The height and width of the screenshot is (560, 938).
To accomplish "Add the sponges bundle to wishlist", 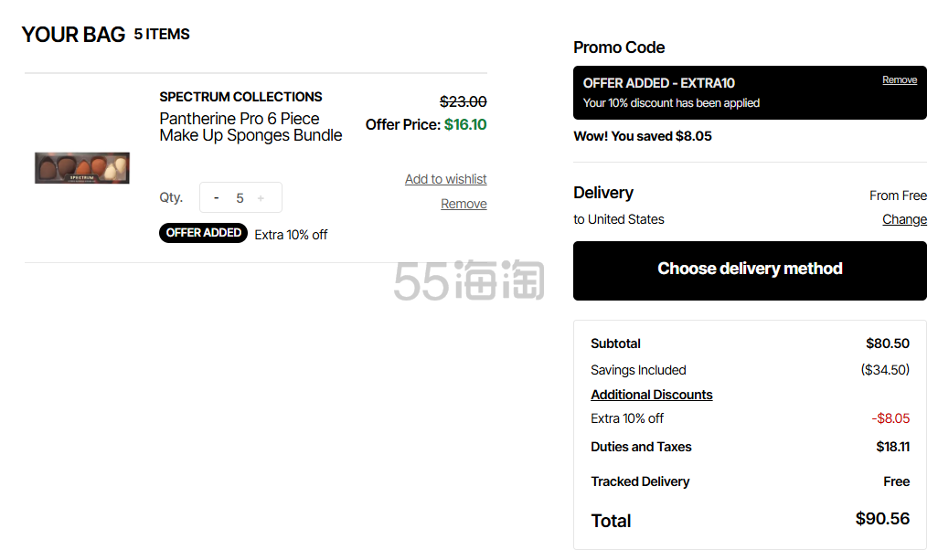I will click(x=445, y=179).
